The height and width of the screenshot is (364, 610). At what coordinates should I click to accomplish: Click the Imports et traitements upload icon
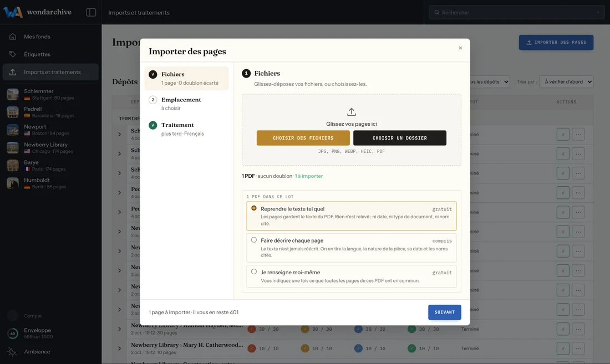click(13, 72)
